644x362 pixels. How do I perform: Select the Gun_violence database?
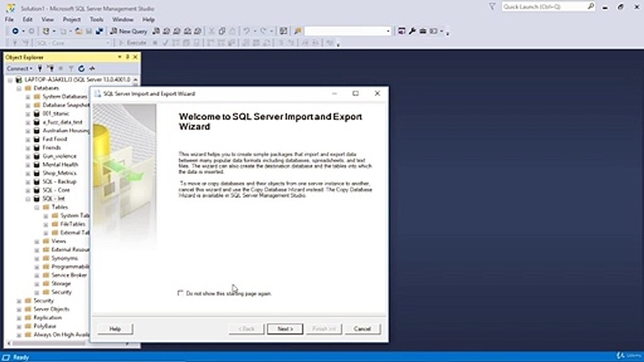point(59,156)
